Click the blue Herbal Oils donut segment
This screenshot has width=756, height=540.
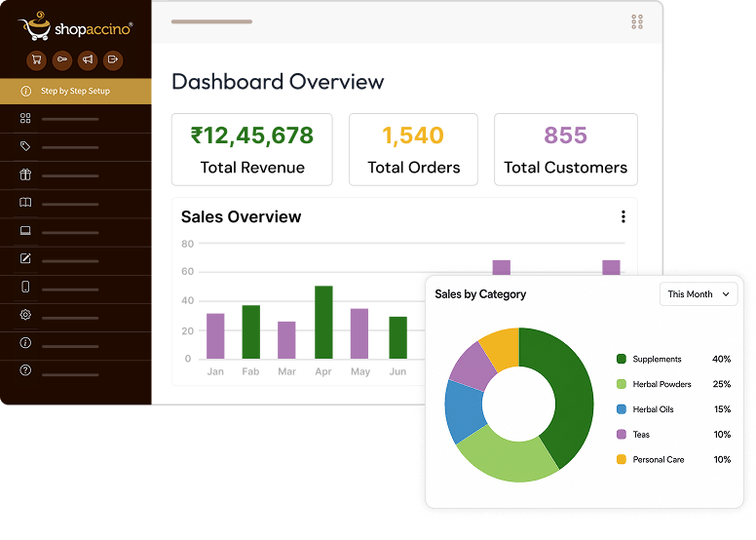[x=465, y=410]
